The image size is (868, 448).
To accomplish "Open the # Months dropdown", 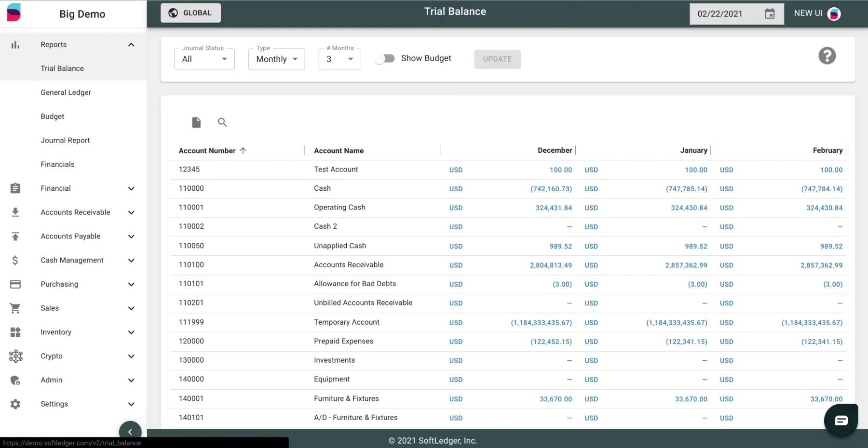I will coord(340,59).
